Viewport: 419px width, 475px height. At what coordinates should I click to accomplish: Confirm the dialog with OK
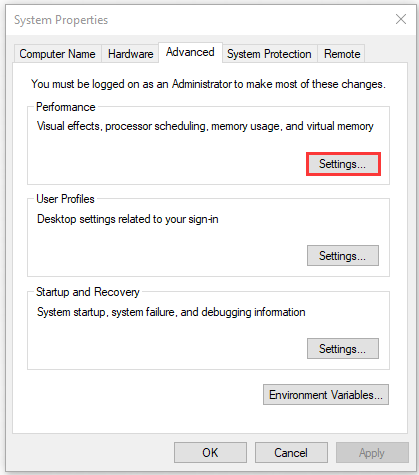(210, 453)
